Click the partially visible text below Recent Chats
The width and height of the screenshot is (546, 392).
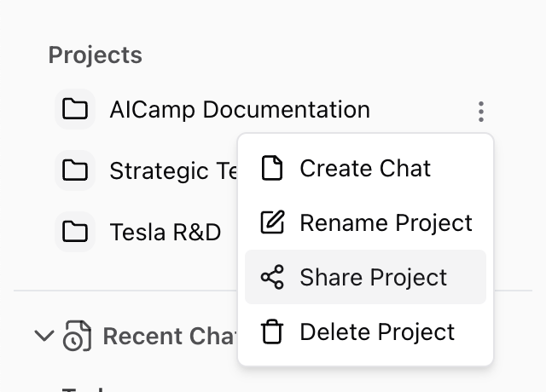tap(81, 387)
